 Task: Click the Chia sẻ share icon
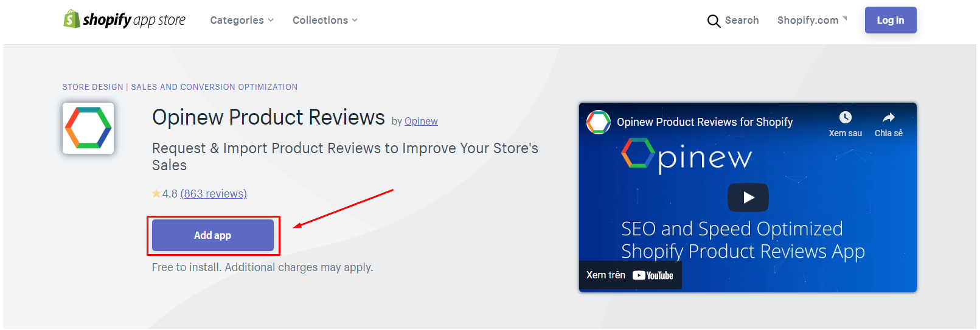coord(889,117)
